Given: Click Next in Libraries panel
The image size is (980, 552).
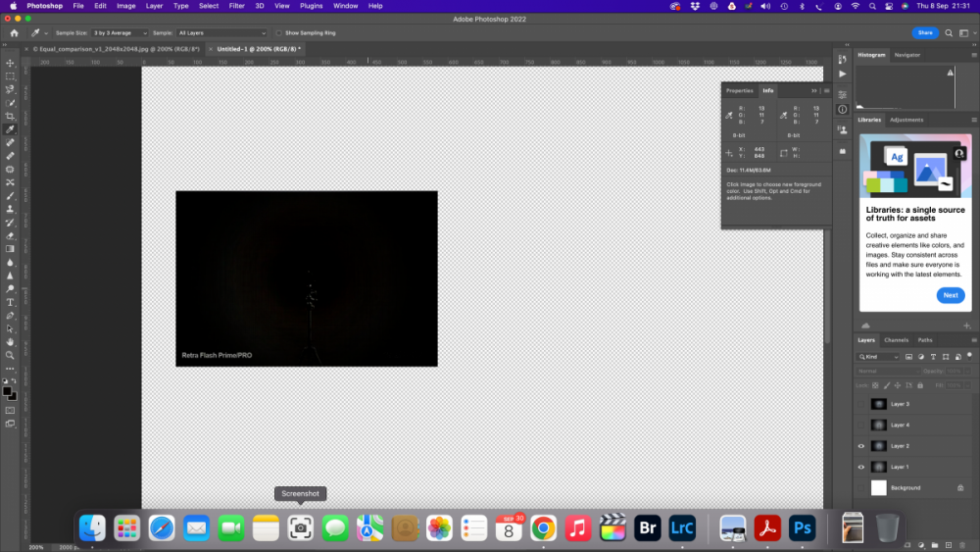Looking at the screenshot, I should pyautogui.click(x=950, y=295).
